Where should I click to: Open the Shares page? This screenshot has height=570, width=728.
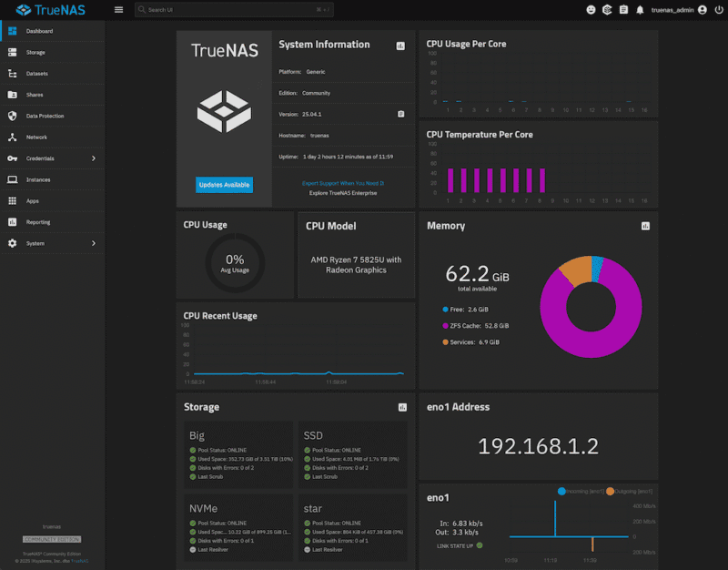point(53,95)
